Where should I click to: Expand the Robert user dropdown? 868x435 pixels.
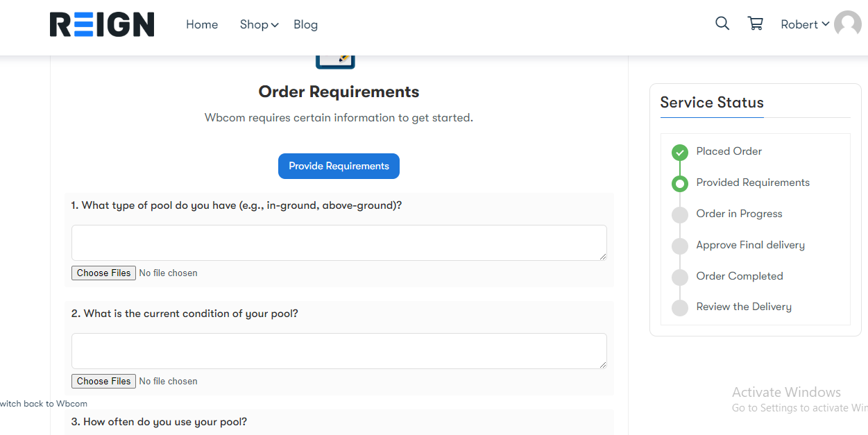click(x=805, y=24)
